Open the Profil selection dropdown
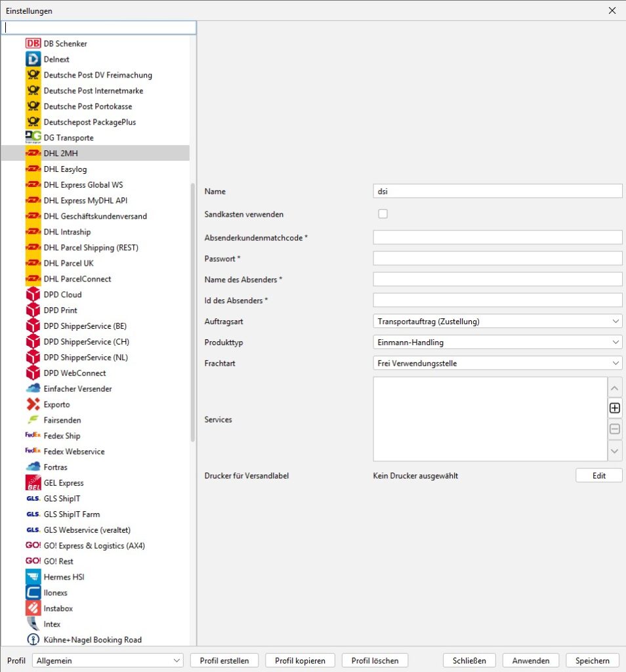Screen dimensions: 626x672 [x=108, y=661]
